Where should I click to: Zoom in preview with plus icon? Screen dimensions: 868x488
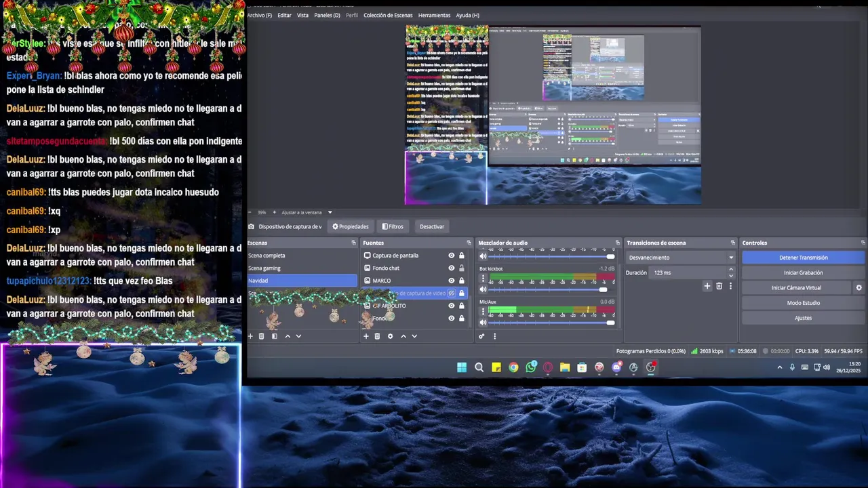coord(276,212)
